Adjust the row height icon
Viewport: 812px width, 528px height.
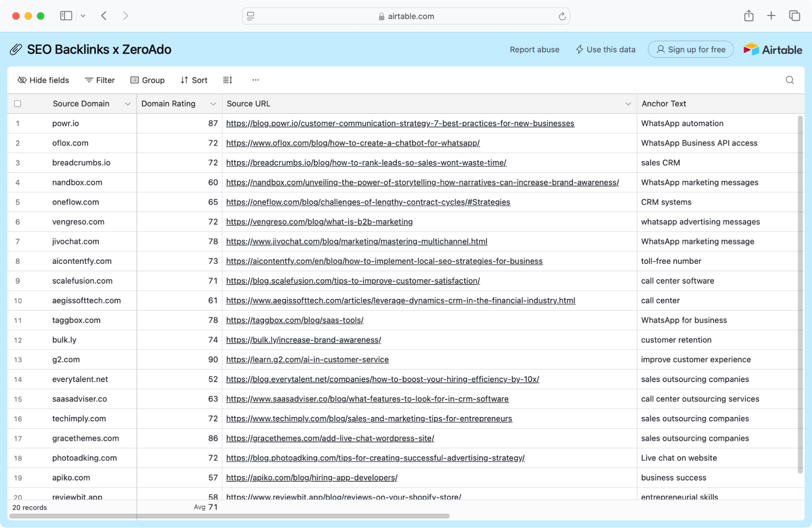(x=227, y=80)
